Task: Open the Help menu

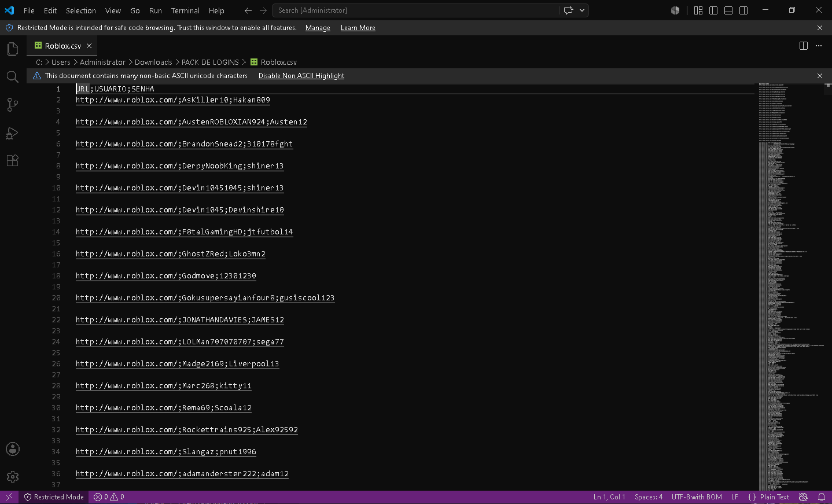Action: click(216, 10)
